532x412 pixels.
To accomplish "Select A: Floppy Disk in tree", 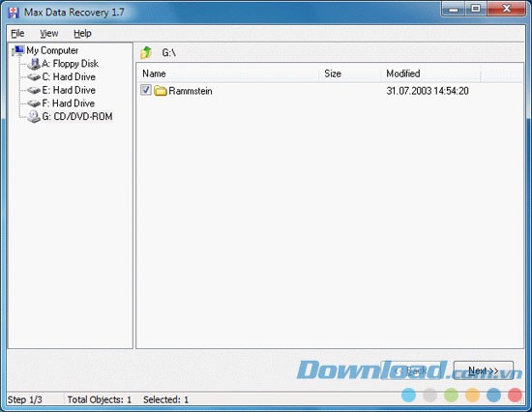I will pyautogui.click(x=71, y=64).
